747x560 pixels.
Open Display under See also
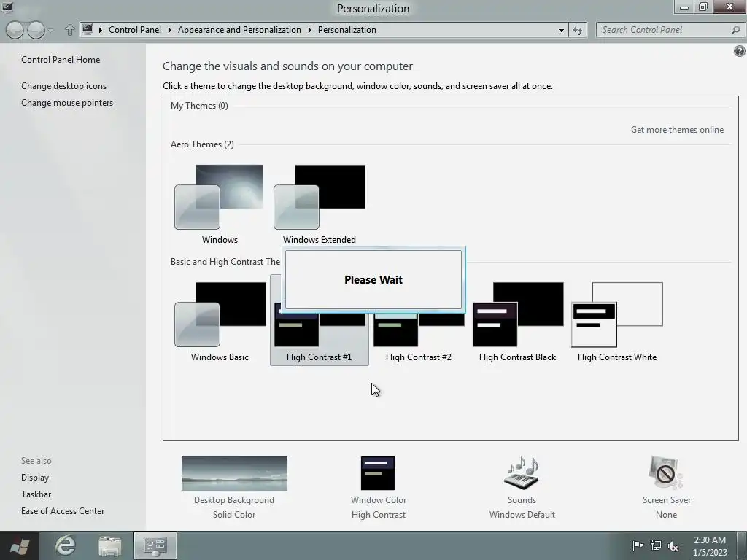(35, 477)
